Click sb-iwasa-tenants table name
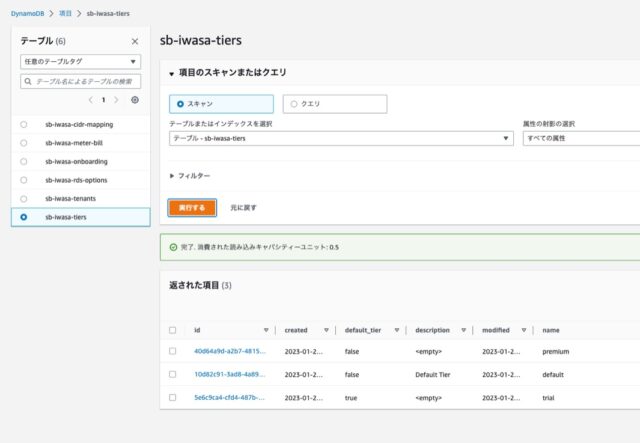 click(71, 198)
